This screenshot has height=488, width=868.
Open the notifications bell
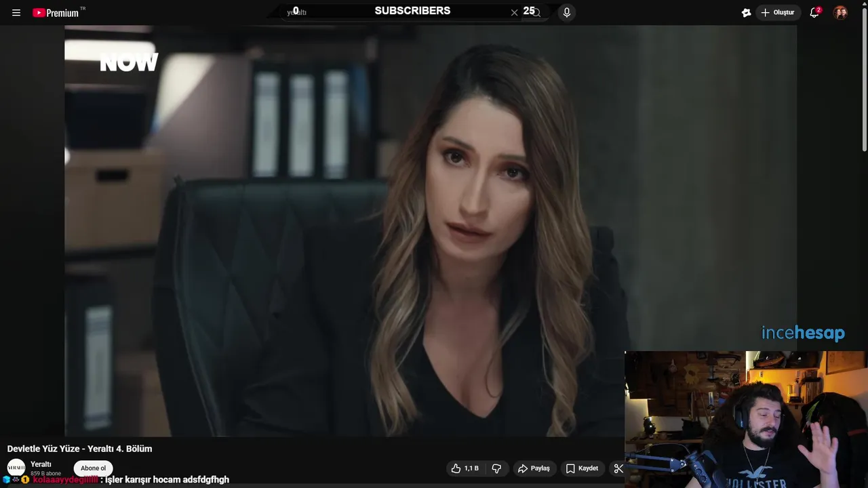[x=814, y=12]
